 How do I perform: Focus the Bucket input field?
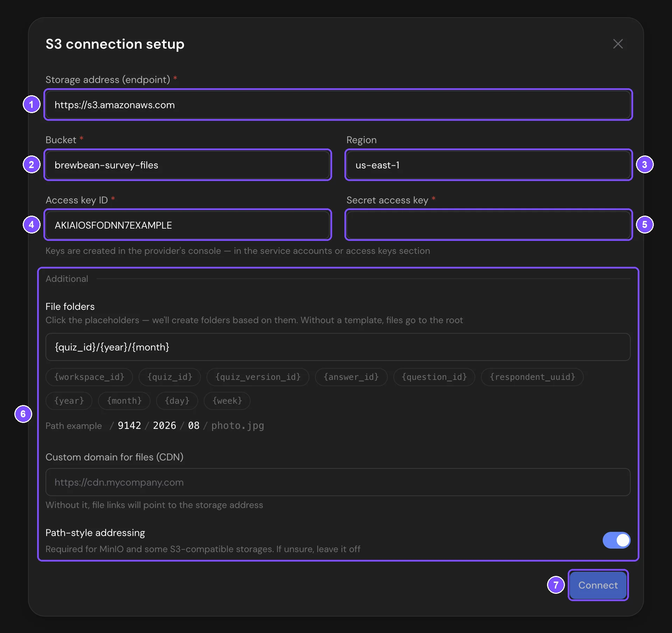click(188, 165)
